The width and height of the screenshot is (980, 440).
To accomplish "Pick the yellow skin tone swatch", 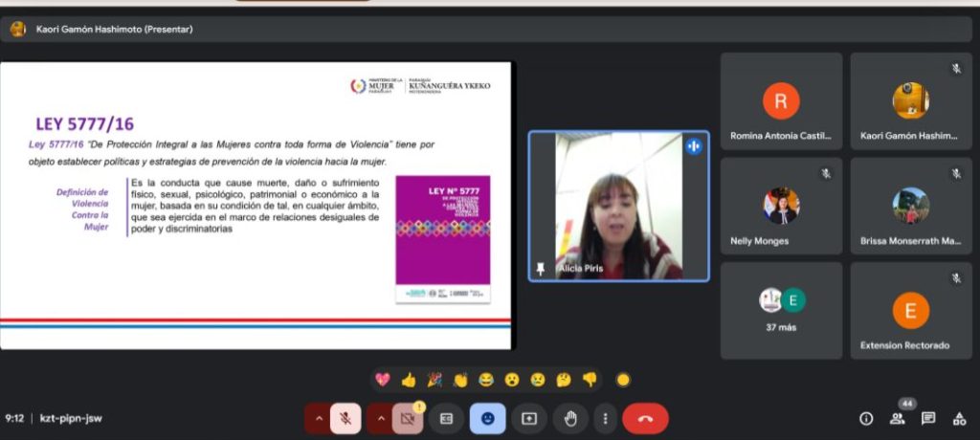I will [x=623, y=380].
